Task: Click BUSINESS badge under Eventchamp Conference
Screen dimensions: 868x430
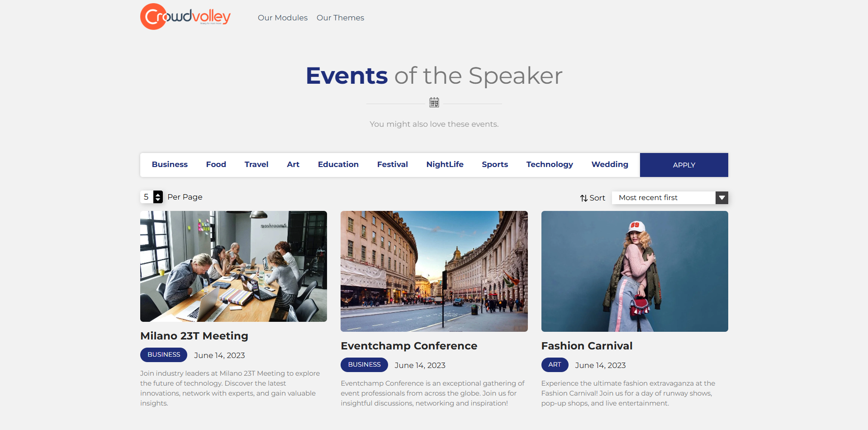Action: (364, 365)
